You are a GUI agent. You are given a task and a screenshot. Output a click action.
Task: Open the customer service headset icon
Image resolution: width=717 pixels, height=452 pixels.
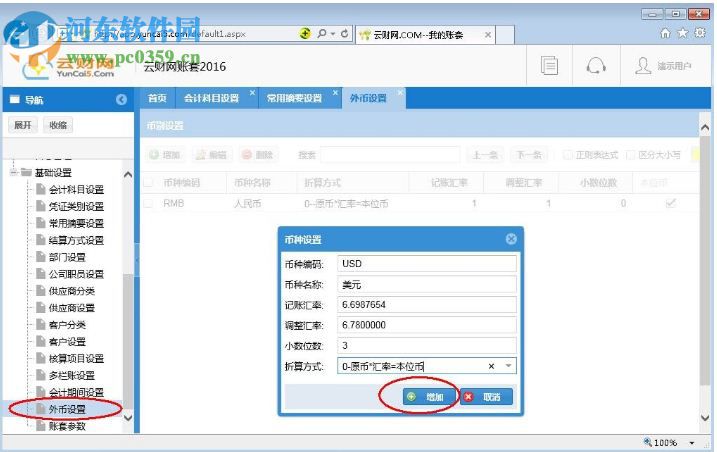596,65
